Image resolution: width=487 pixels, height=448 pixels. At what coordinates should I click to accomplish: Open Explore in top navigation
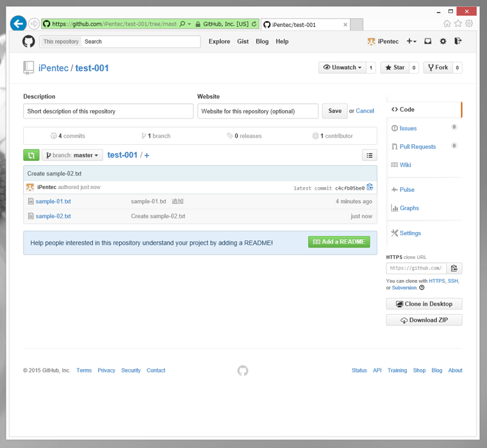point(219,41)
